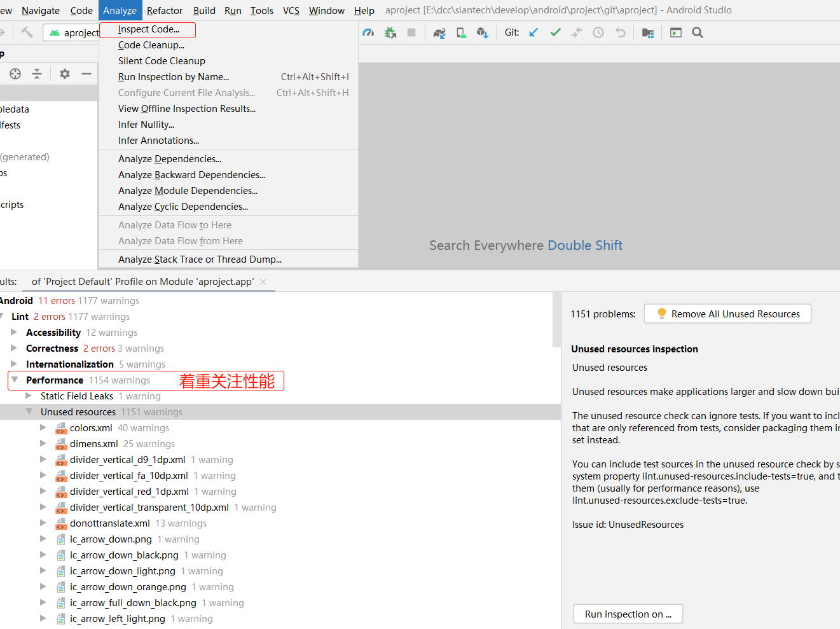Click the Search Everywhere magnifier icon
Viewport: 840px width, 629px height.
(x=698, y=32)
